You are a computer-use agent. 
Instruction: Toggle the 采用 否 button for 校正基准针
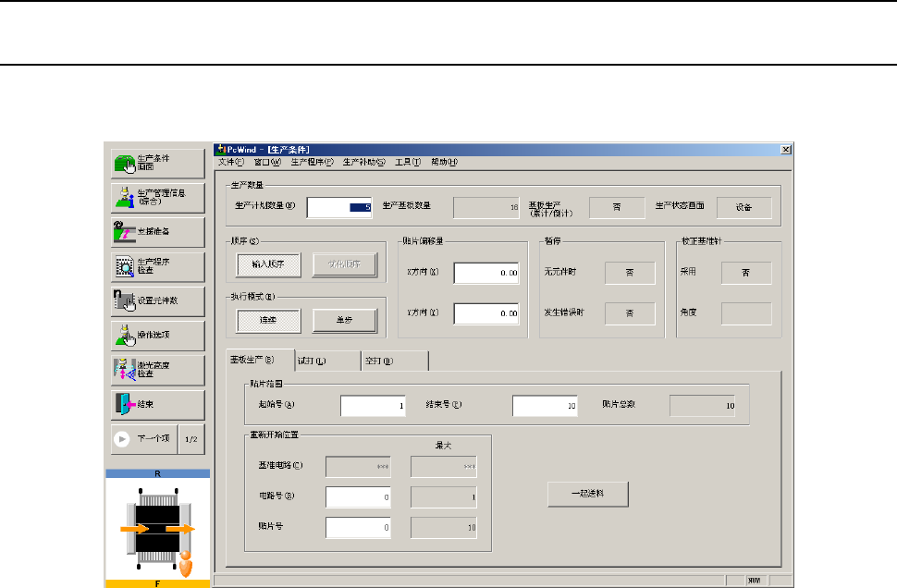746,273
